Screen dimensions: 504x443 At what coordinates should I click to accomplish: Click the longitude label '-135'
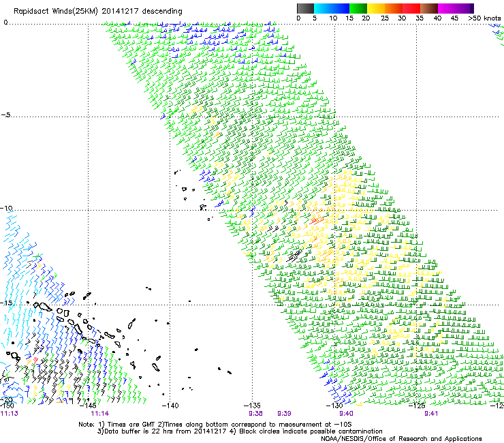pyautogui.click(x=252, y=406)
